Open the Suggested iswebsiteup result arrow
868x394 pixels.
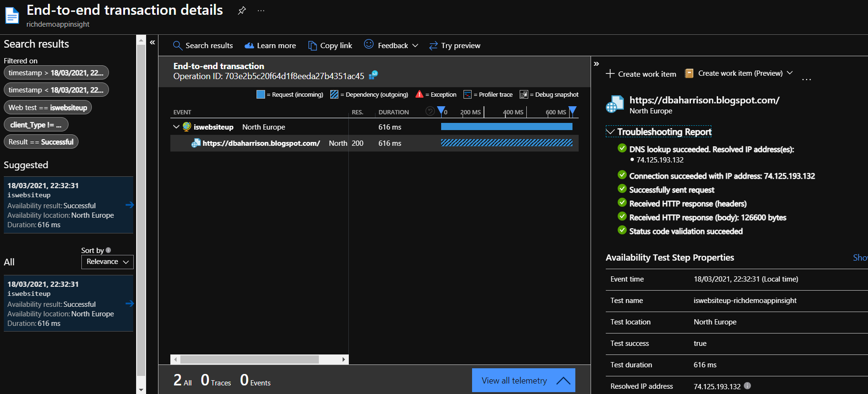point(129,205)
